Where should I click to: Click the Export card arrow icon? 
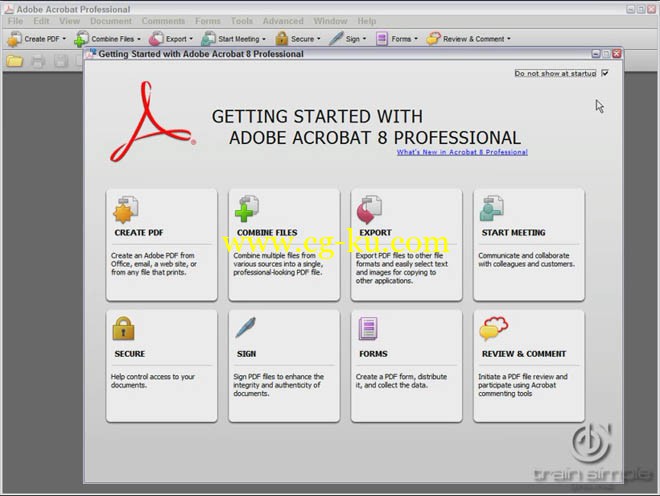(x=370, y=209)
